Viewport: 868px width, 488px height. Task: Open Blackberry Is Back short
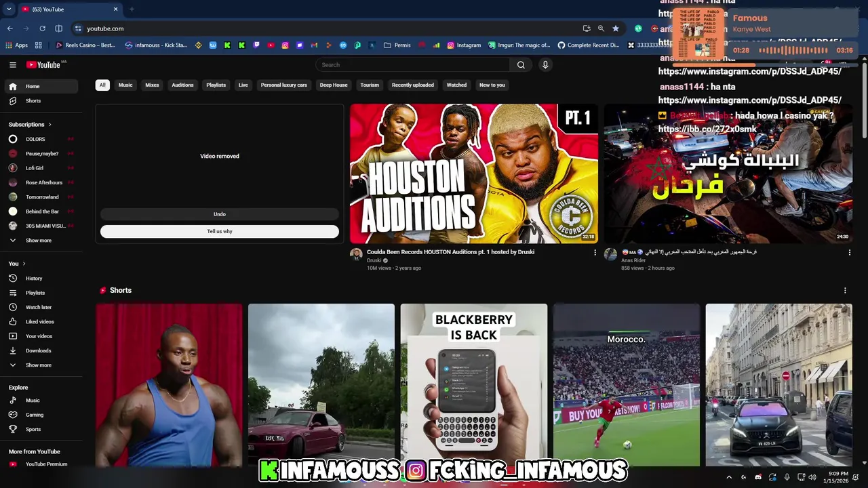point(474,385)
